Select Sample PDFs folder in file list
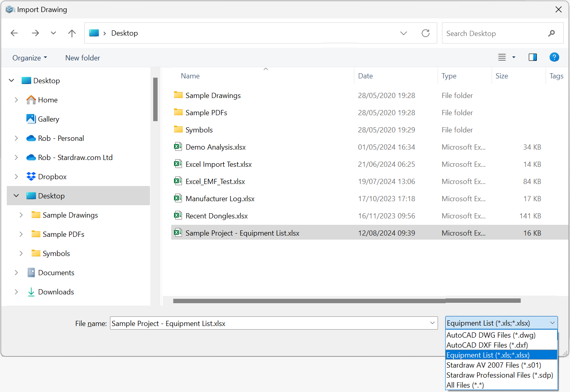This screenshot has width=570, height=392. point(206,112)
